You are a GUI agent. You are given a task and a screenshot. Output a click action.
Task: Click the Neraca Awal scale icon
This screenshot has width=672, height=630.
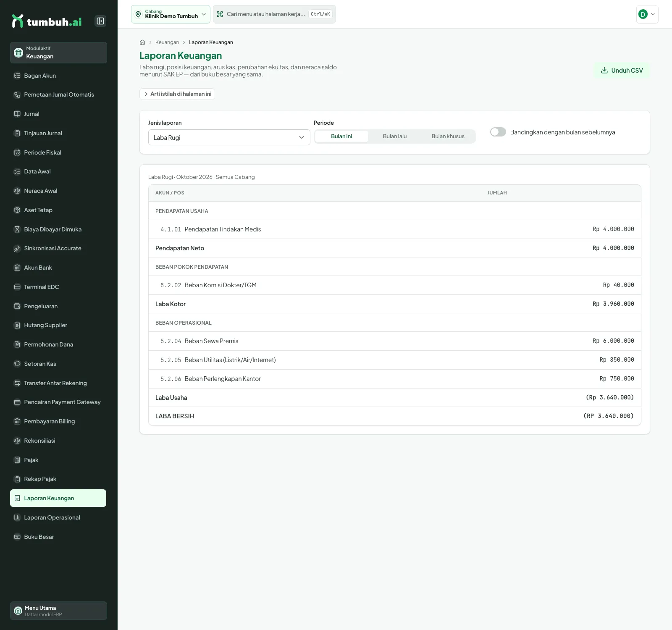pyautogui.click(x=17, y=191)
